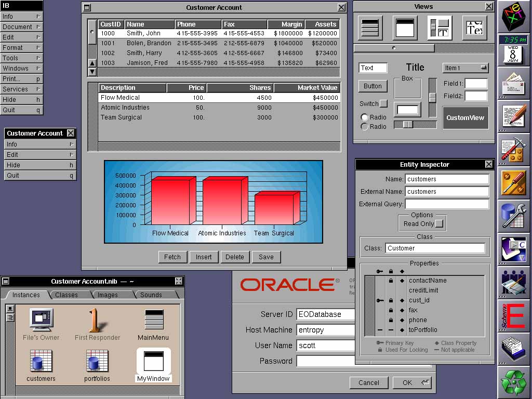This screenshot has width=532, height=399.
Task: Select the first Radio button
Action: tap(365, 117)
